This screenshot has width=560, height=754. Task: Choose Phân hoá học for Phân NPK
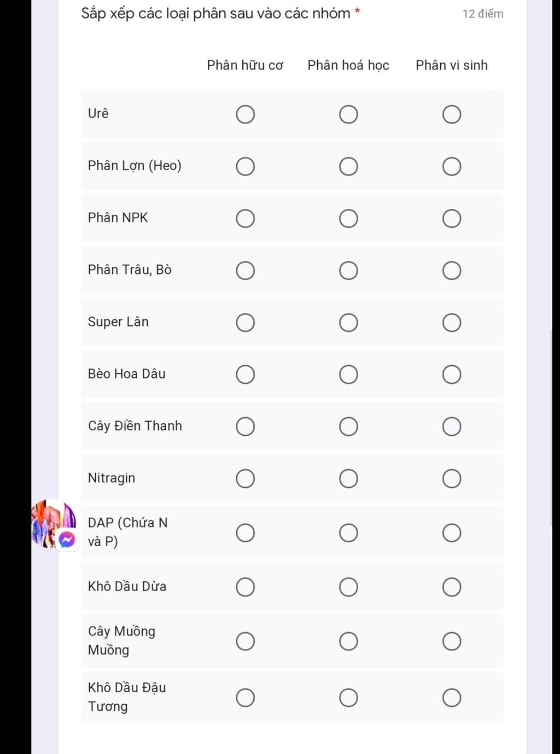pyautogui.click(x=348, y=219)
